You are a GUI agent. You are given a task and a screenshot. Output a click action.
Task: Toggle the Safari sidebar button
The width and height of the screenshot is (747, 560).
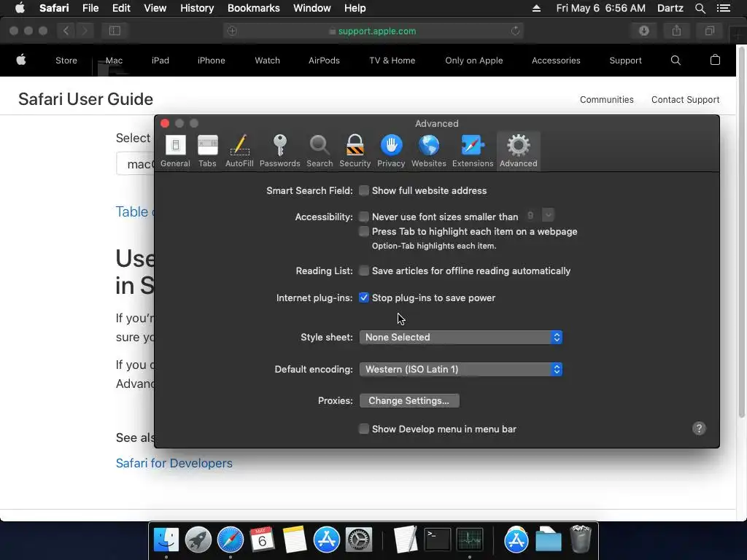pos(115,31)
